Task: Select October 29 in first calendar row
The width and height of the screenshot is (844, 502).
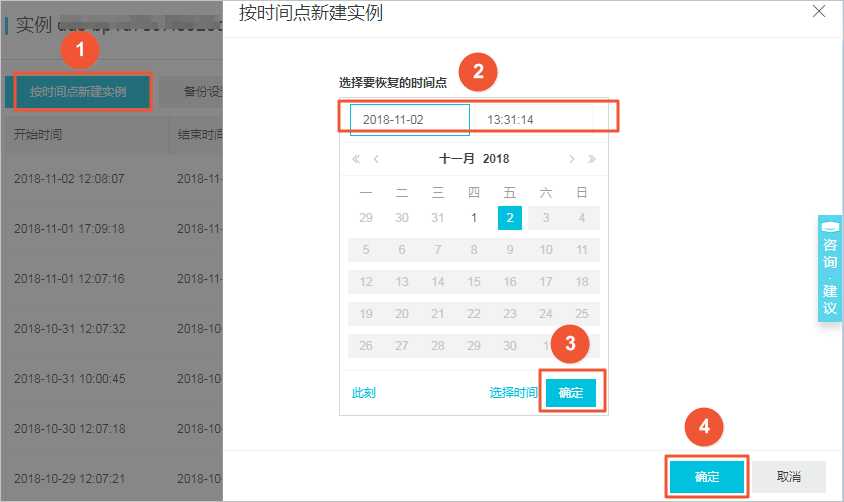Action: 365,218
